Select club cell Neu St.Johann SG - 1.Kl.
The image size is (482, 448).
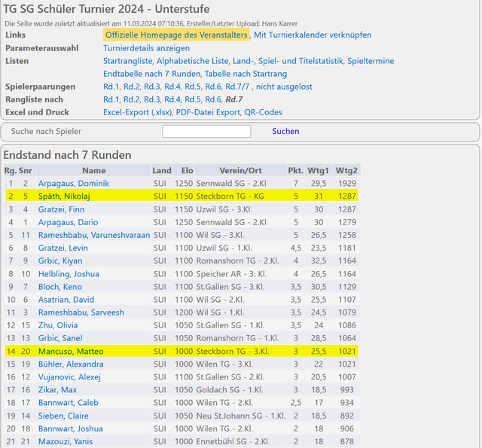click(241, 416)
